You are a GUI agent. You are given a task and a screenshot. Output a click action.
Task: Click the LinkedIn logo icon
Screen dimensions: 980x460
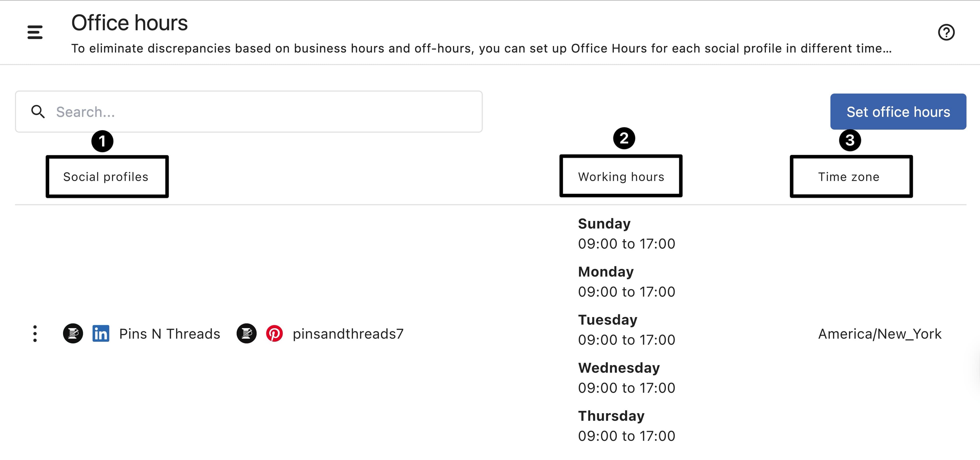point(101,334)
